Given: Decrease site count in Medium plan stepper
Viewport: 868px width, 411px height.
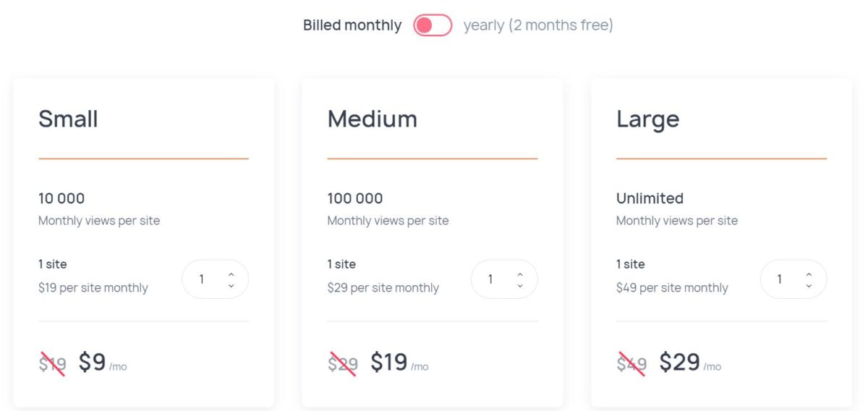Looking at the screenshot, I should (x=520, y=285).
